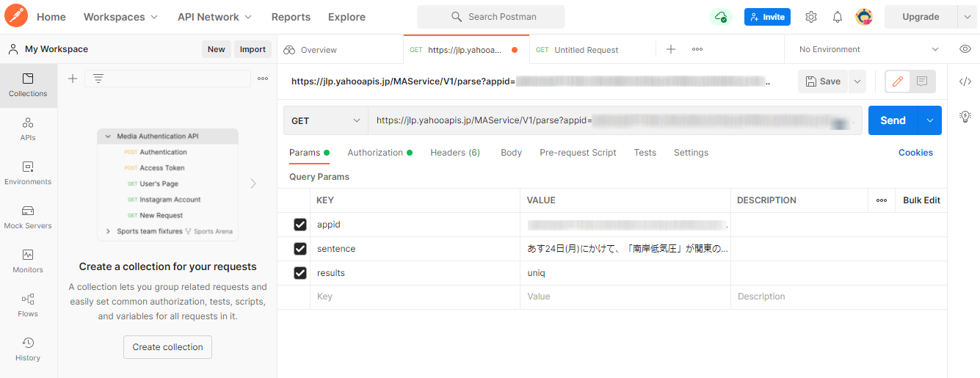The height and width of the screenshot is (378, 980).
Task: Click the Send button
Action: 893,120
